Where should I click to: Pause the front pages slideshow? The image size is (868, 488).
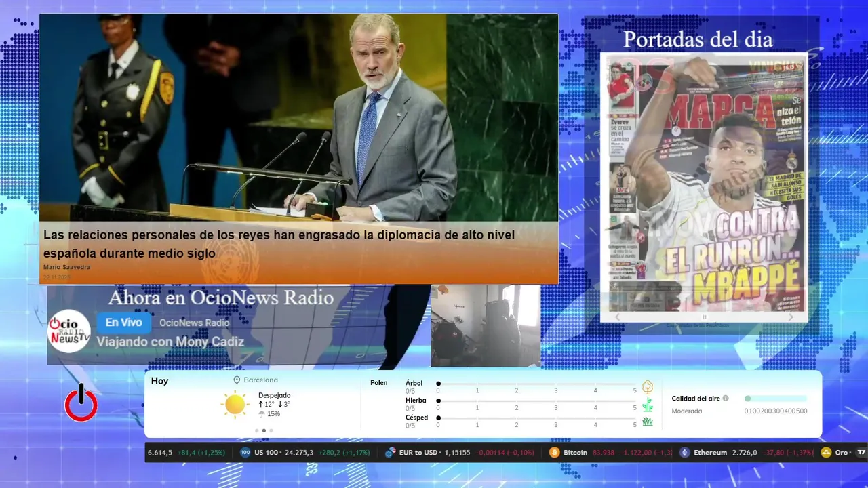[704, 317]
